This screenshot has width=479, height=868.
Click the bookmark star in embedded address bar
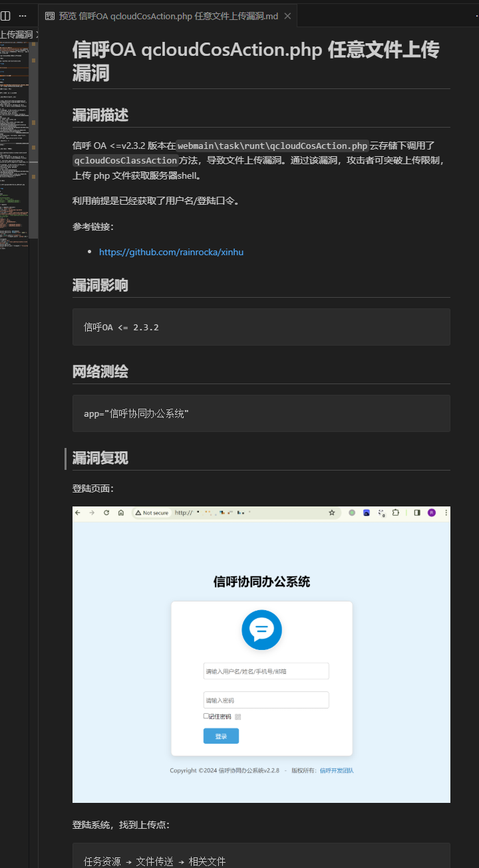(332, 513)
